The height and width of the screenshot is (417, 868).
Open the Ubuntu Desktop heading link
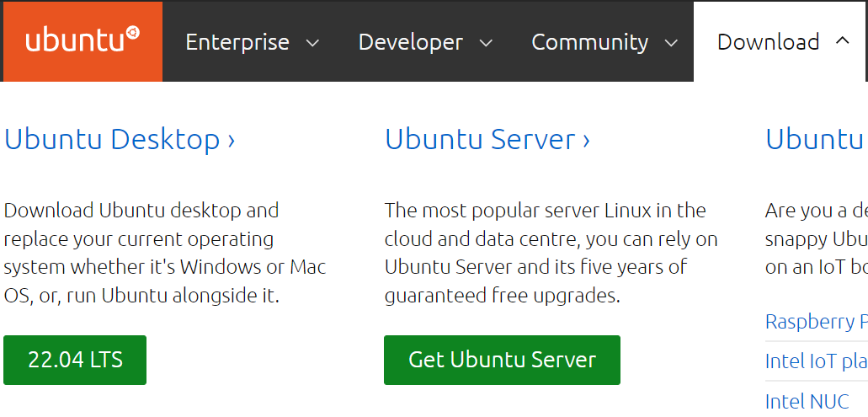119,139
